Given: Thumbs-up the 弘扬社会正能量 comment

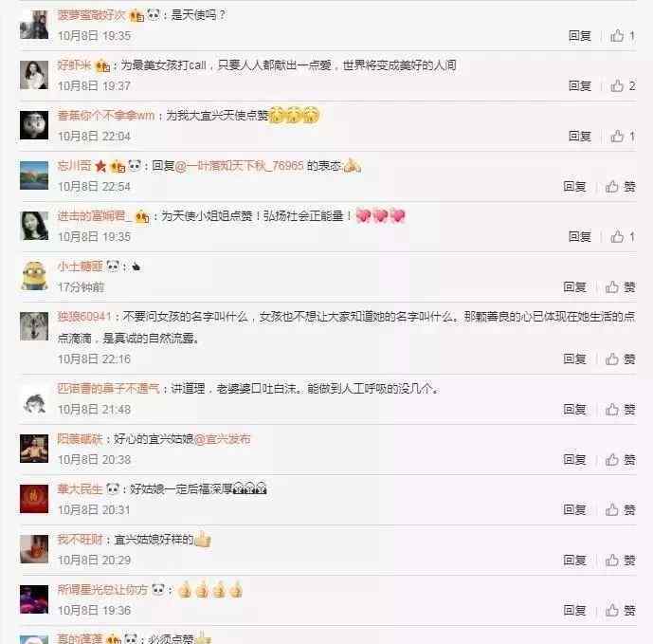Looking at the screenshot, I should point(623,237).
